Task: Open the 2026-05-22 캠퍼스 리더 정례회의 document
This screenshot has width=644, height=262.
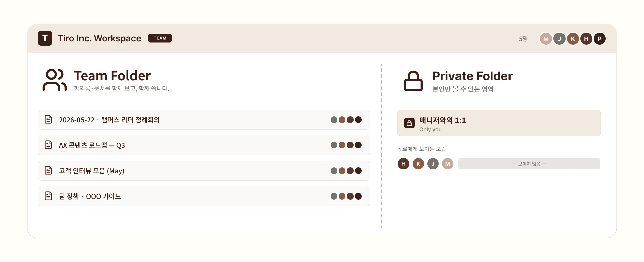Action: tap(204, 120)
